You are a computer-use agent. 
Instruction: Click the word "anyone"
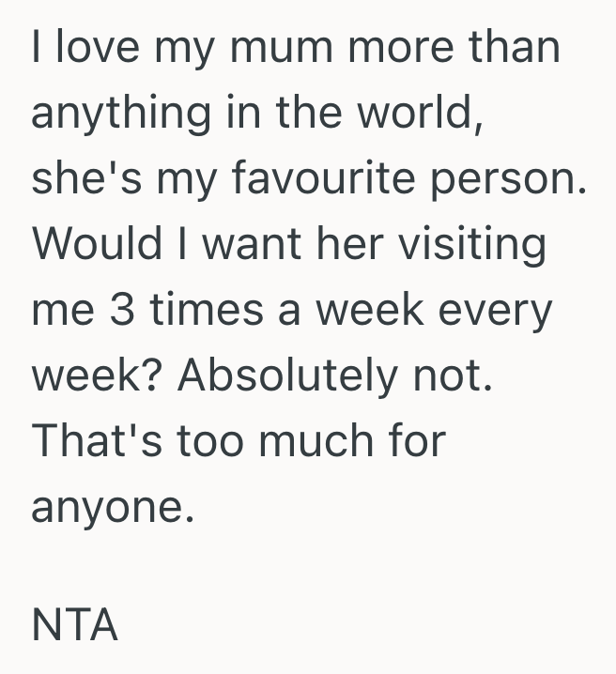pyautogui.click(x=111, y=508)
